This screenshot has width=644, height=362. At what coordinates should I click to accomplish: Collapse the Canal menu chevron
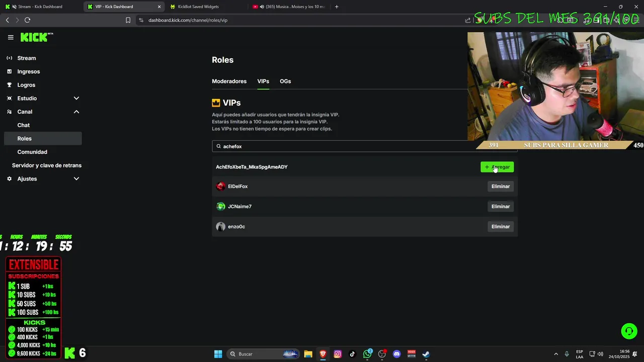click(x=76, y=112)
